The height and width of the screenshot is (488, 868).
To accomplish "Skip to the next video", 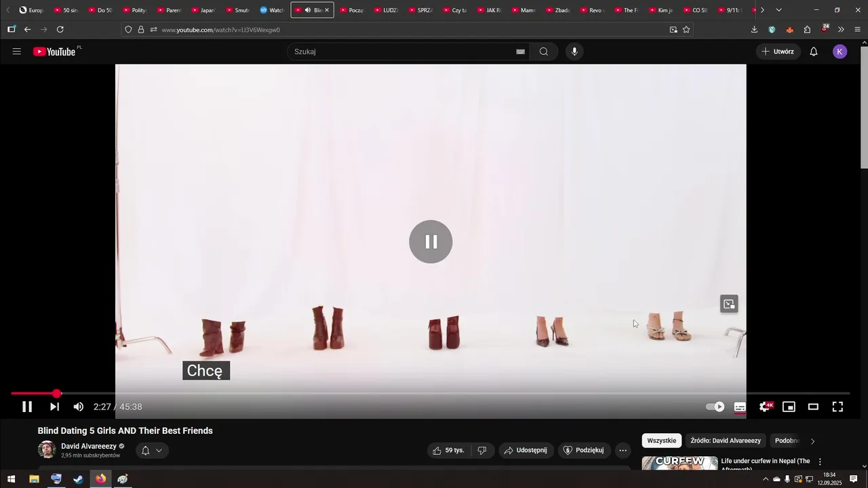I will (54, 407).
